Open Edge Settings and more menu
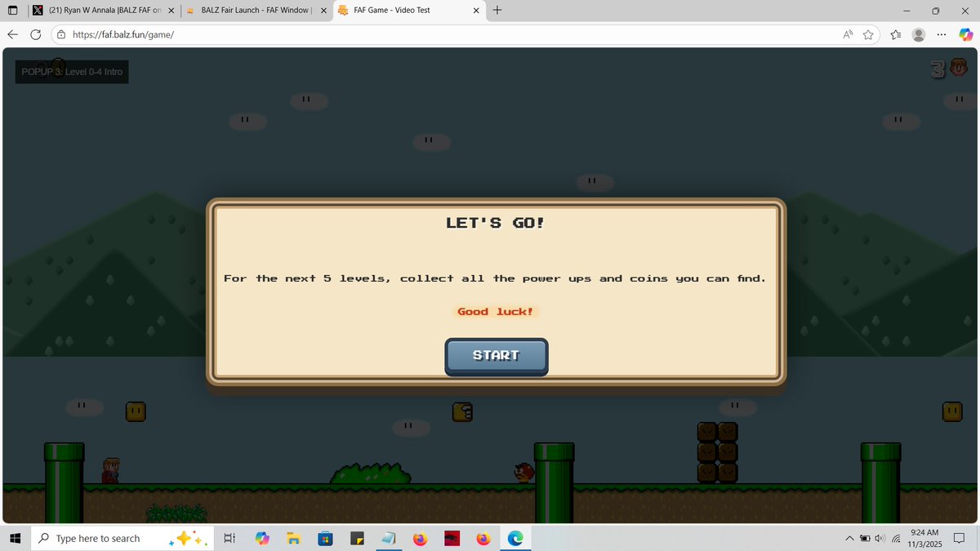This screenshot has width=980, height=551. click(x=942, y=34)
